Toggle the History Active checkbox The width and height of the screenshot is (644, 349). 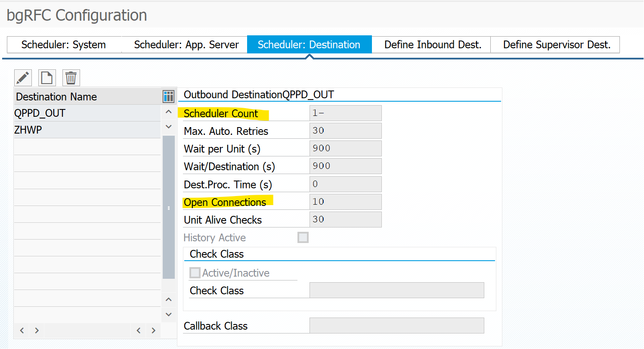pyautogui.click(x=303, y=237)
